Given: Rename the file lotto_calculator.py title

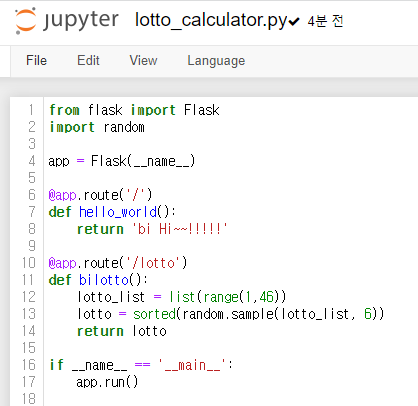Looking at the screenshot, I should 211,20.
